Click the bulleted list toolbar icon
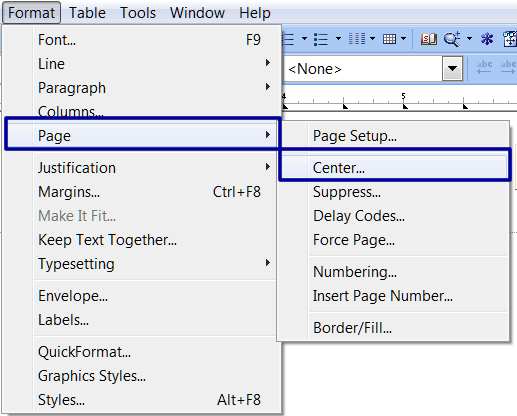517x416 pixels. 321,39
